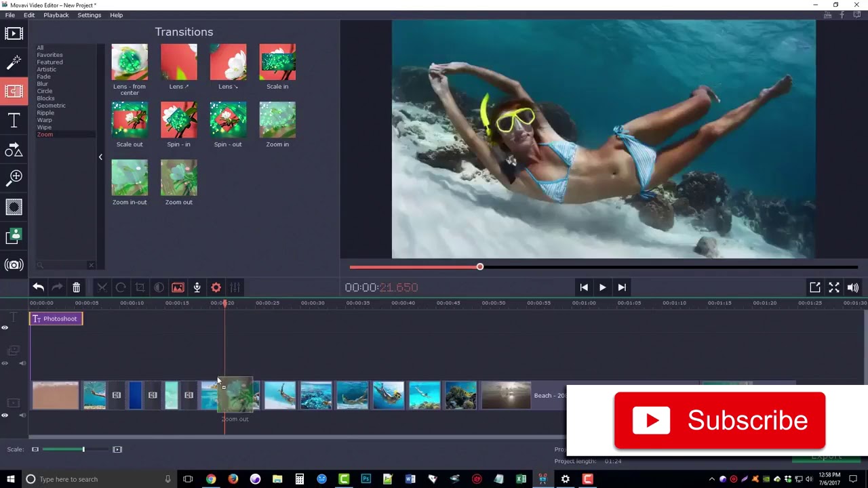868x488 pixels.
Task: Switch preview to full screen
Action: point(834,287)
